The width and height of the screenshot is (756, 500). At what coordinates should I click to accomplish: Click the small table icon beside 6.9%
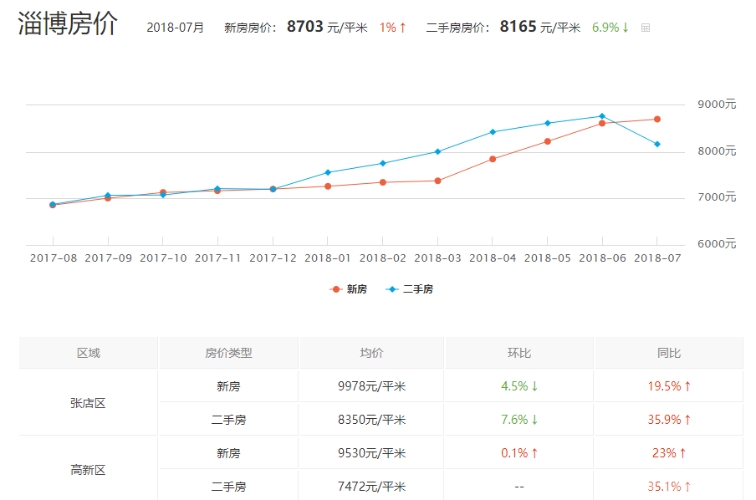[x=645, y=28]
